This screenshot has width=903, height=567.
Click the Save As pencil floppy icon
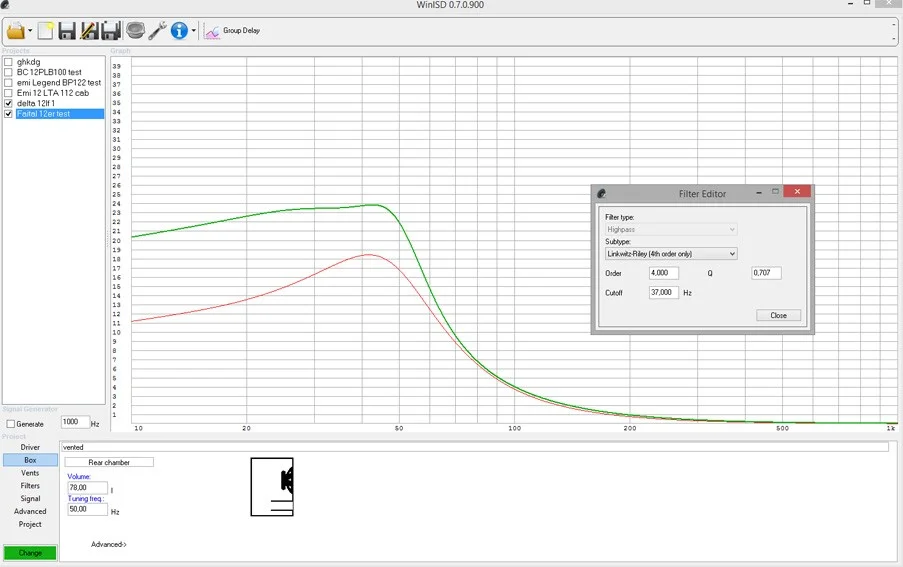(x=89, y=31)
